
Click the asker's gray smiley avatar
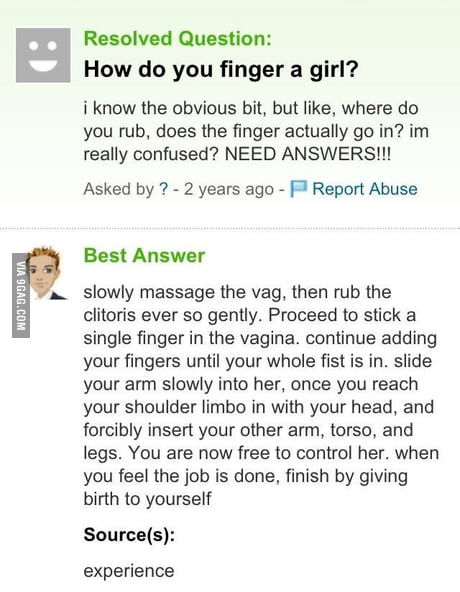pos(43,55)
